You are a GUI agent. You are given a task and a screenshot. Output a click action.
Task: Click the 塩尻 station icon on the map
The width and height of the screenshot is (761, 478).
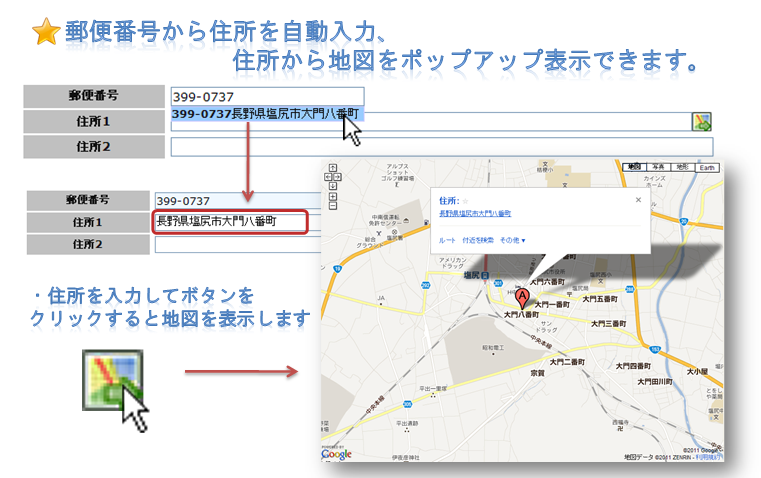[485, 275]
